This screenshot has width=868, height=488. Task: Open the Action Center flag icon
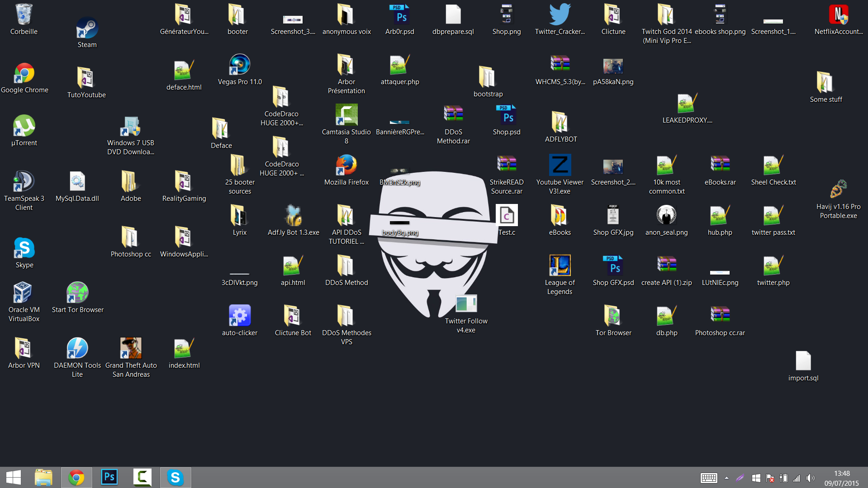point(770,478)
